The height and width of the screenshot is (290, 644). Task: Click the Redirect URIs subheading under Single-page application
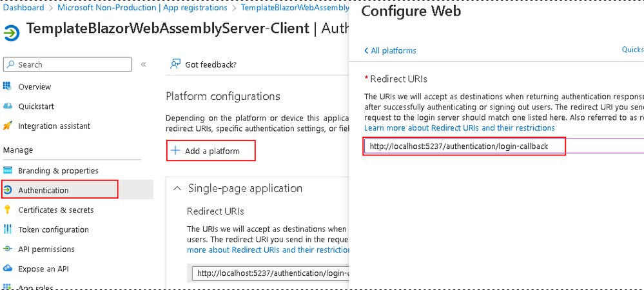tap(215, 211)
